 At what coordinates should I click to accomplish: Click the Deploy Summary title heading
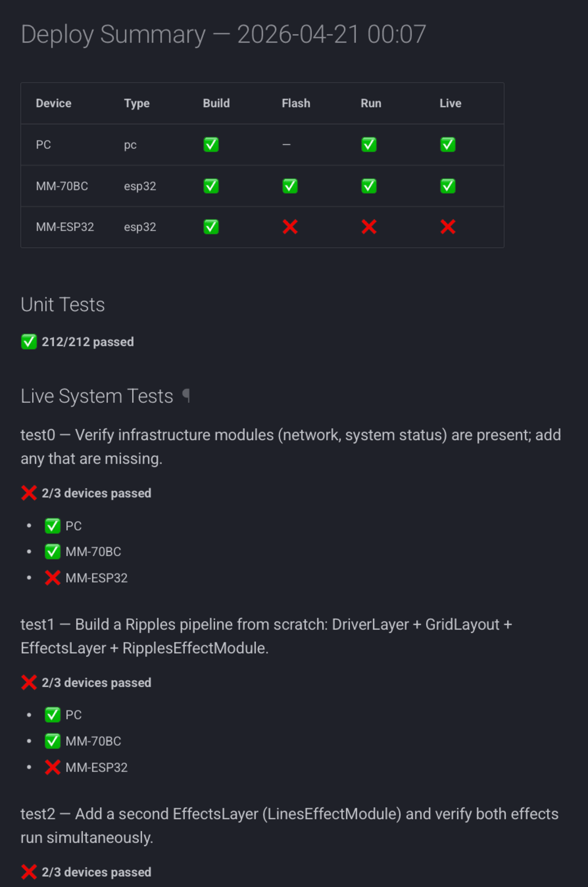pos(223,34)
